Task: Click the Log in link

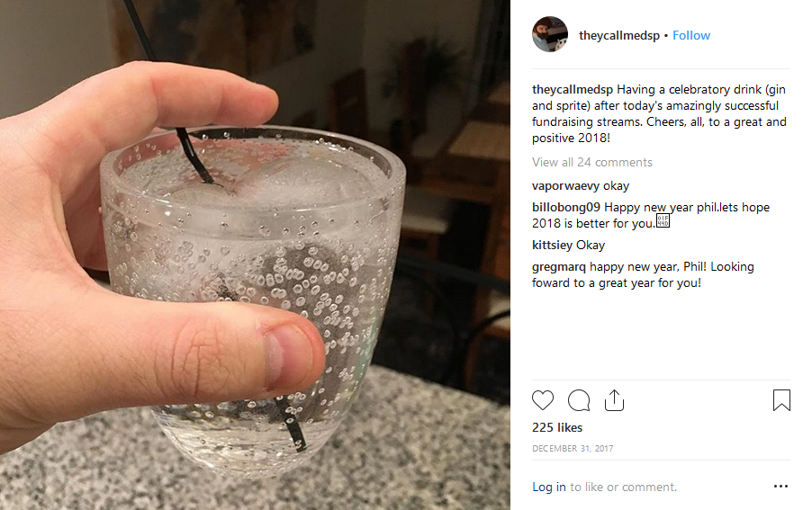Action: point(549,487)
